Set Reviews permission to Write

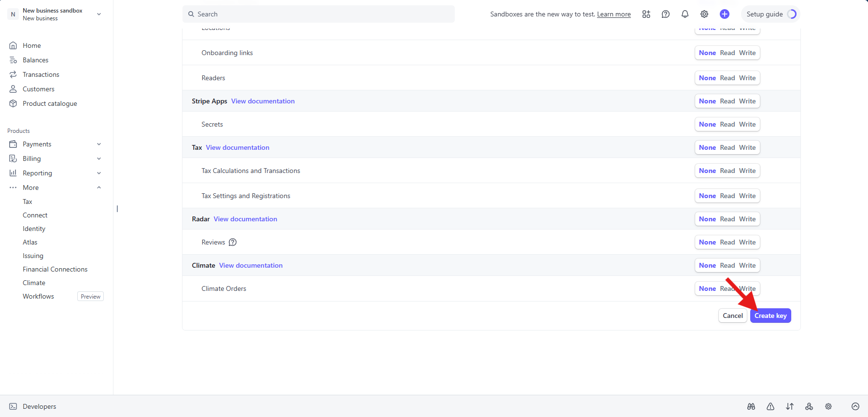click(x=747, y=242)
